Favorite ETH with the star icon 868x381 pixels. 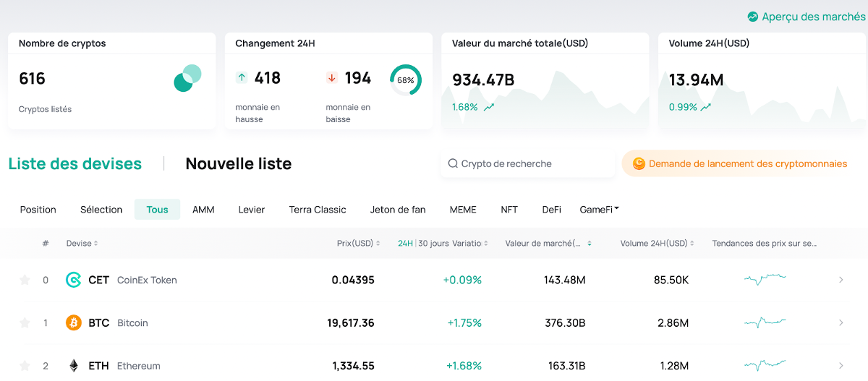(25, 366)
